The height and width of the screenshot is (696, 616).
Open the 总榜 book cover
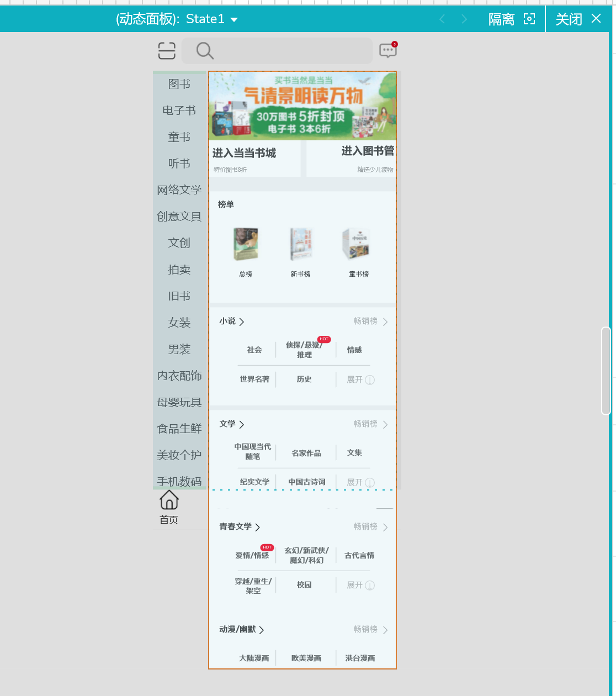246,244
